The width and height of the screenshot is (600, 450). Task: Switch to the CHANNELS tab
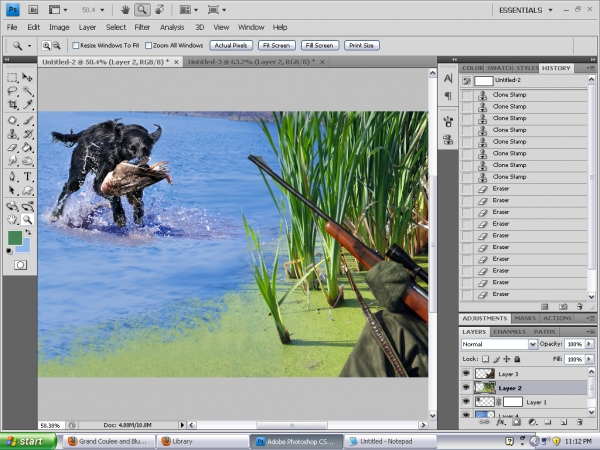(x=509, y=332)
